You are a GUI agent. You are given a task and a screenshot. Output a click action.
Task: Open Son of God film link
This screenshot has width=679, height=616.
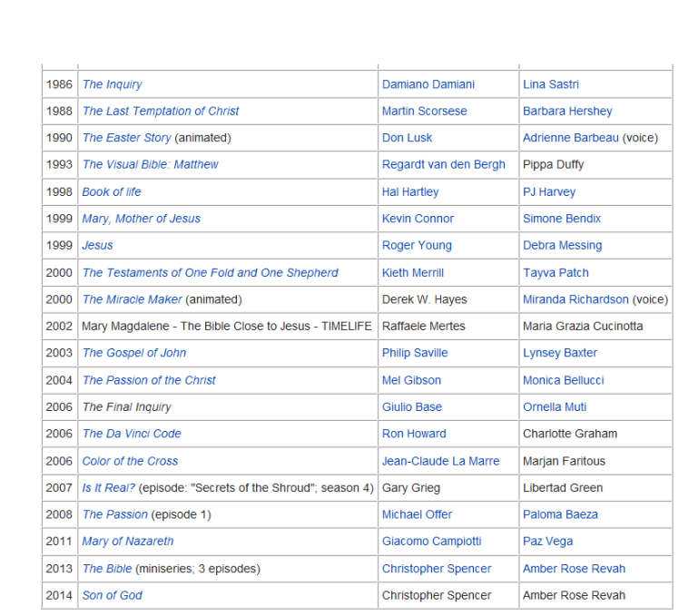[112, 595]
